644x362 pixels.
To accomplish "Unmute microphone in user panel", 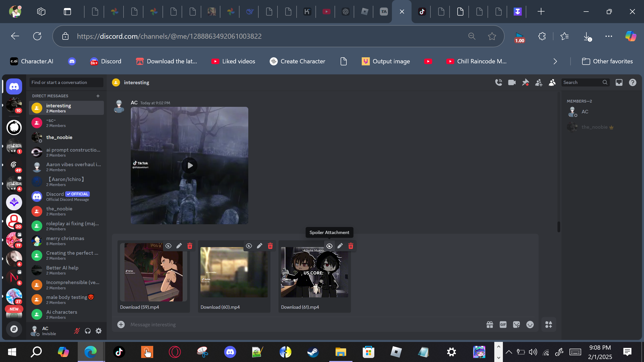I will tap(77, 331).
